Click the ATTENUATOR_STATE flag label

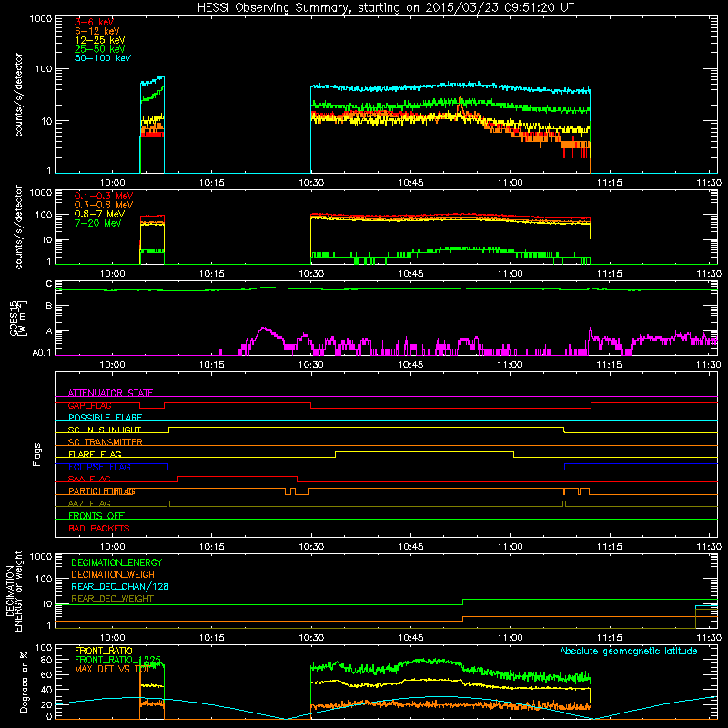pyautogui.click(x=110, y=393)
